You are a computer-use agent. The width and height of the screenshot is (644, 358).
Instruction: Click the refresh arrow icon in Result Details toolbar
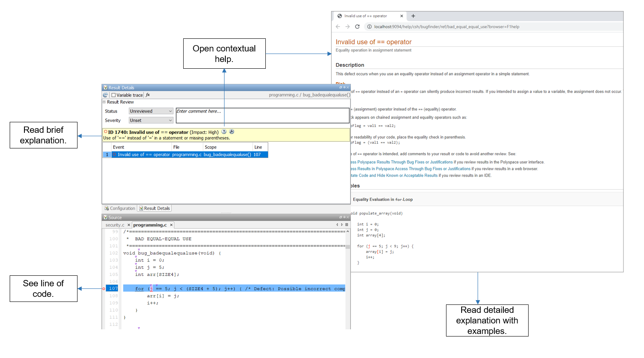point(105,95)
